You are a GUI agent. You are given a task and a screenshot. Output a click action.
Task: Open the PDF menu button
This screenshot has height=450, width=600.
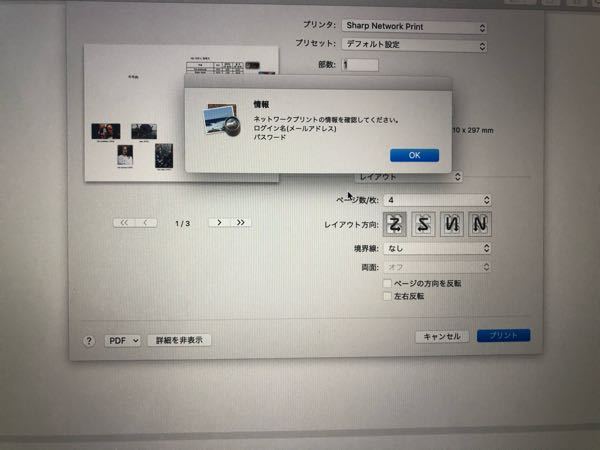[x=124, y=340]
